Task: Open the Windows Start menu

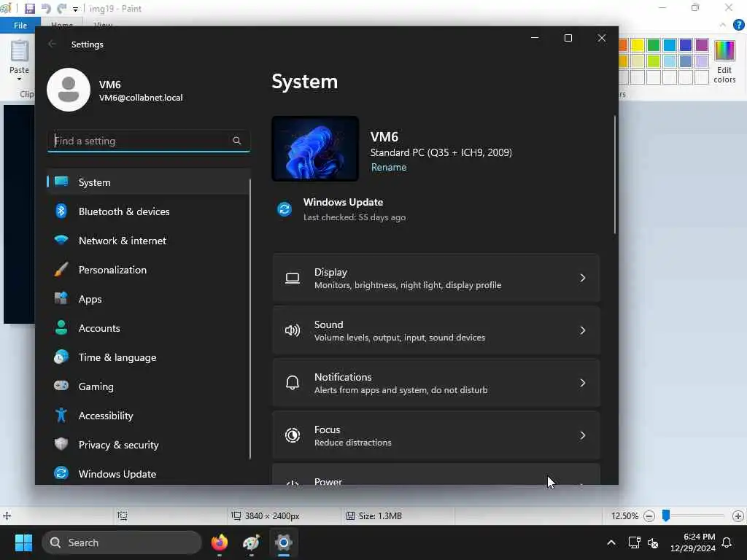Action: 23,542
